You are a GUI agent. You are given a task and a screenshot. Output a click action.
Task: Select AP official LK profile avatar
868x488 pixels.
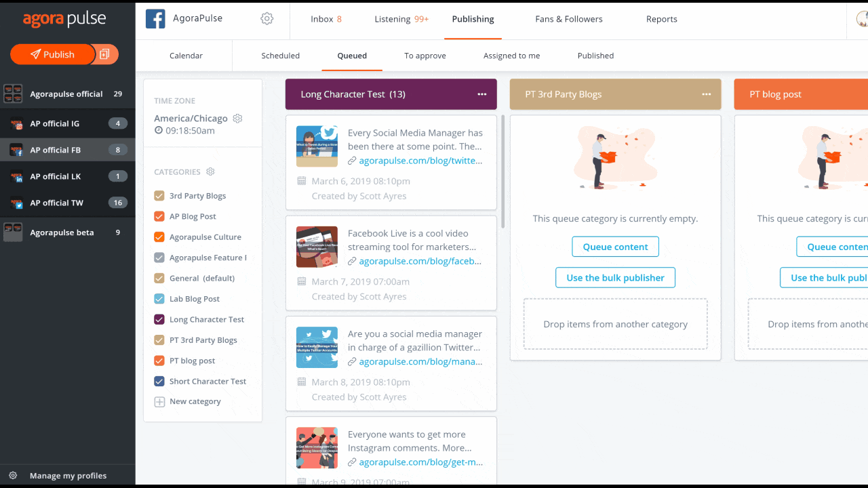click(x=16, y=176)
